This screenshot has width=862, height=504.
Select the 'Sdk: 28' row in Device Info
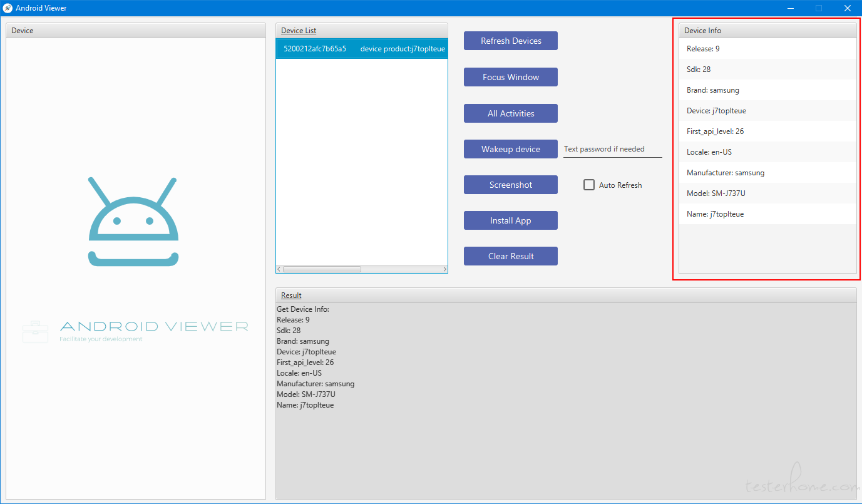click(x=767, y=69)
